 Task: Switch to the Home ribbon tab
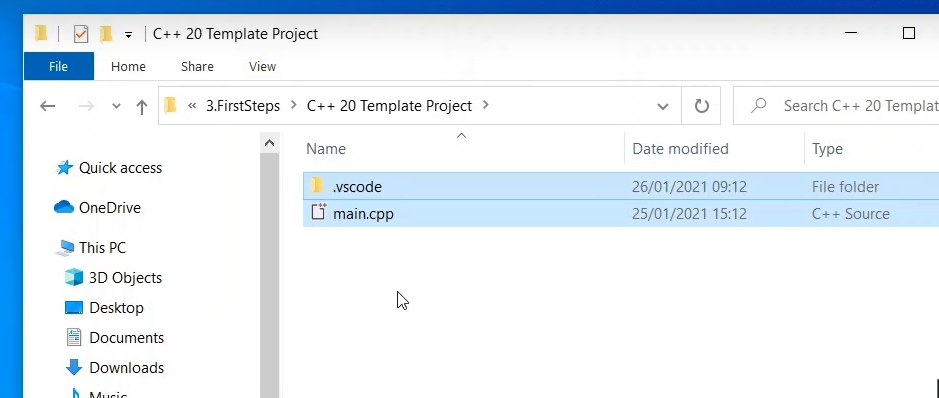tap(128, 66)
